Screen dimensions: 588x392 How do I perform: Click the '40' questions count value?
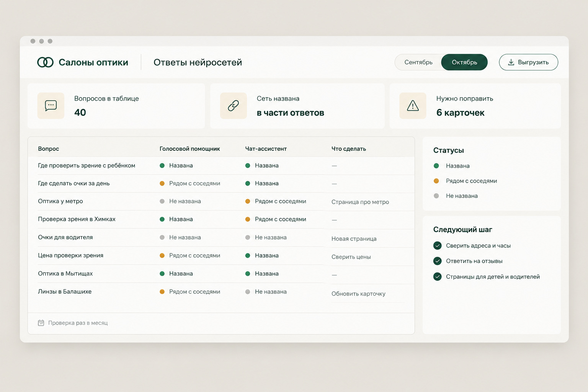coord(80,113)
